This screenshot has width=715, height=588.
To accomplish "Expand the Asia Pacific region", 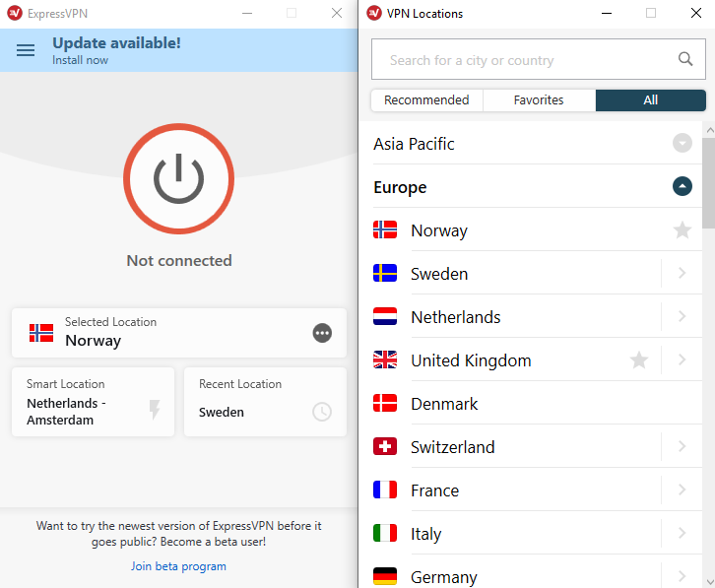I will (682, 143).
